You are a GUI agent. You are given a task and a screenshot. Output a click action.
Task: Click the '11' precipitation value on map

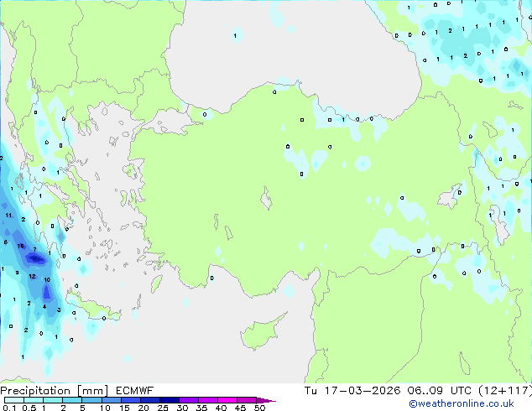point(8,216)
